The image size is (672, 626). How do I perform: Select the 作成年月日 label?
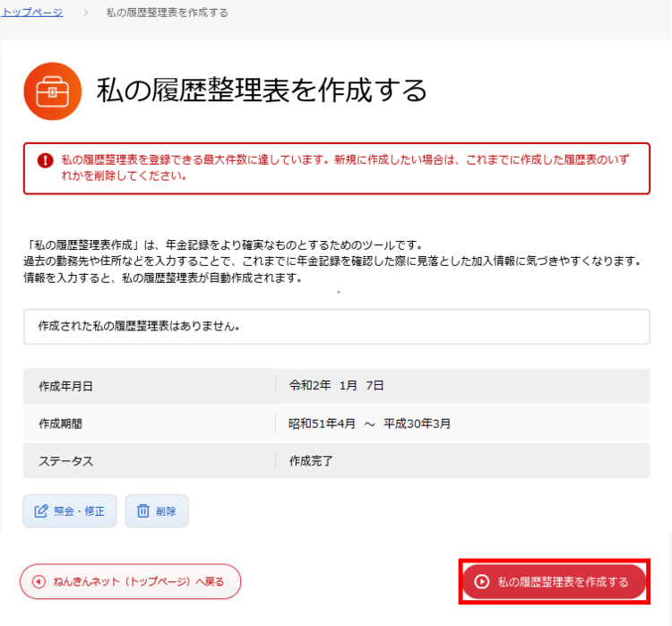[x=65, y=386]
